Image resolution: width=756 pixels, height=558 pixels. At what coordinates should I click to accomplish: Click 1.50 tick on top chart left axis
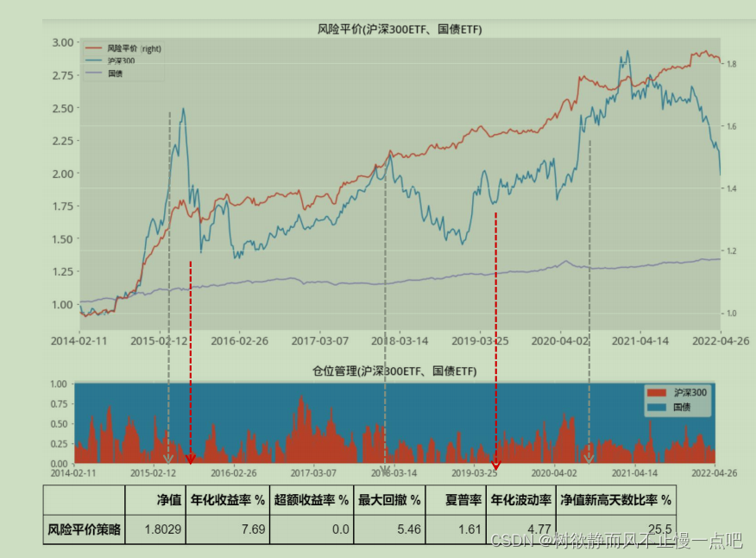coord(63,239)
